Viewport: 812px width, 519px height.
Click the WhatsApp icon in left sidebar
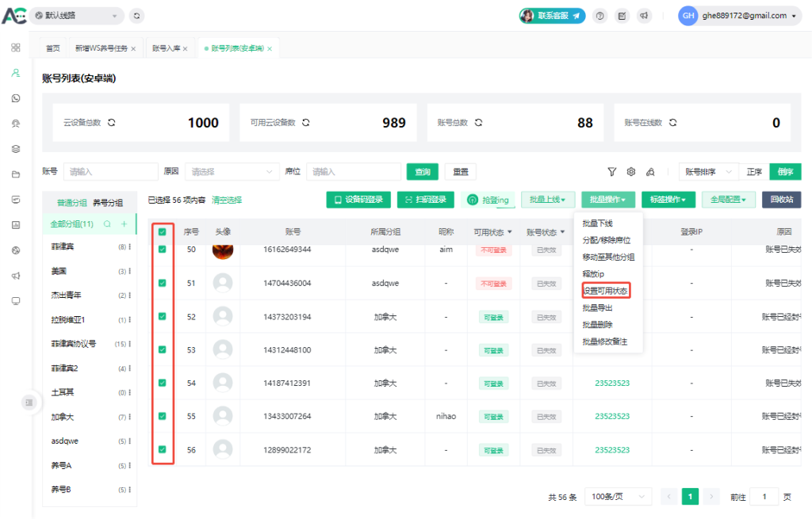(15, 98)
